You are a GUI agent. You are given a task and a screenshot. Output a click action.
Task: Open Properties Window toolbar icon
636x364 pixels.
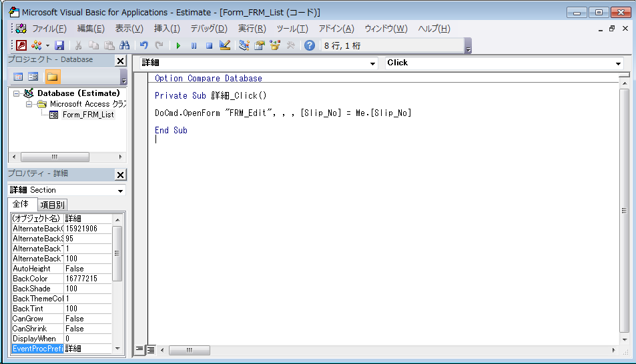point(260,45)
